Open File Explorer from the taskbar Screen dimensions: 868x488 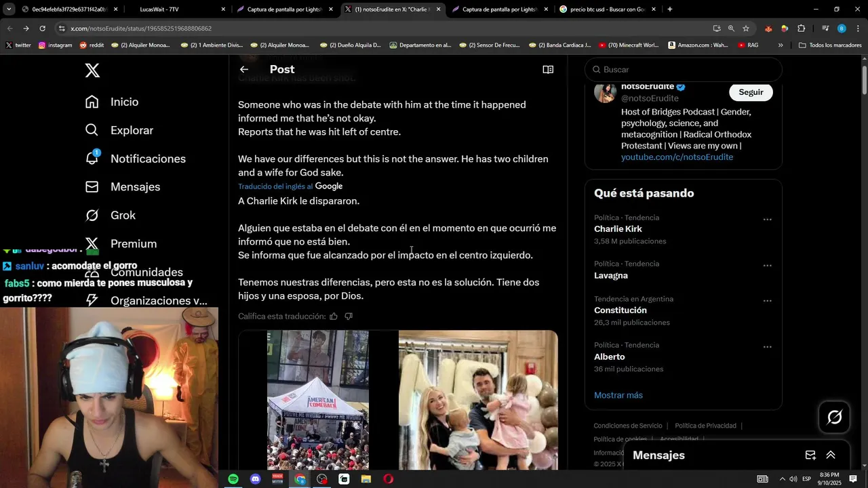pos(366,479)
